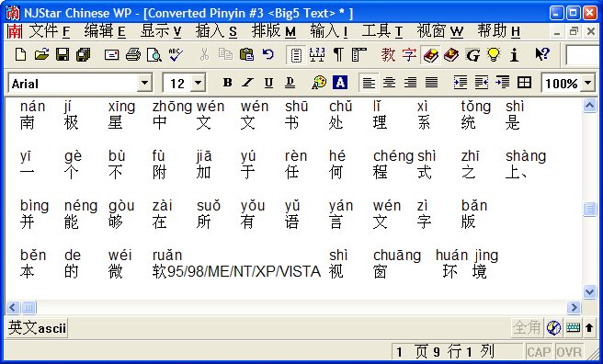This screenshot has height=364, width=603.
Task: Print the document with the printer icon
Action: click(x=132, y=54)
